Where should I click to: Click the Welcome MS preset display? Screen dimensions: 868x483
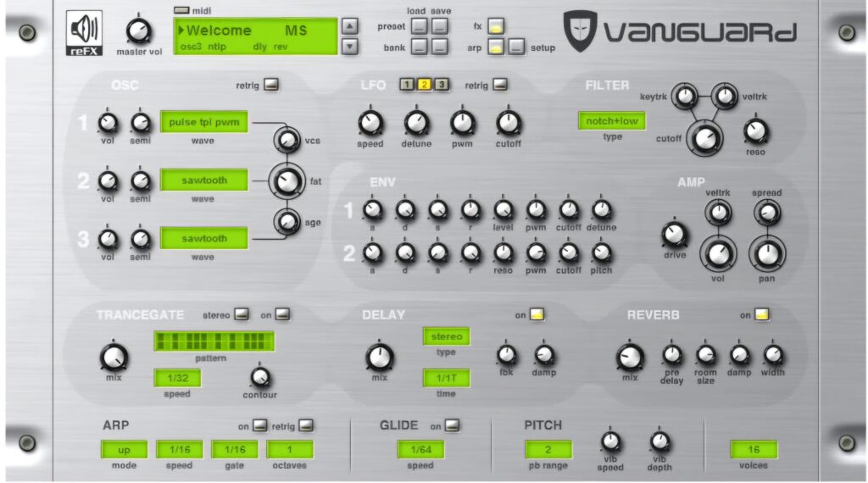(255, 36)
